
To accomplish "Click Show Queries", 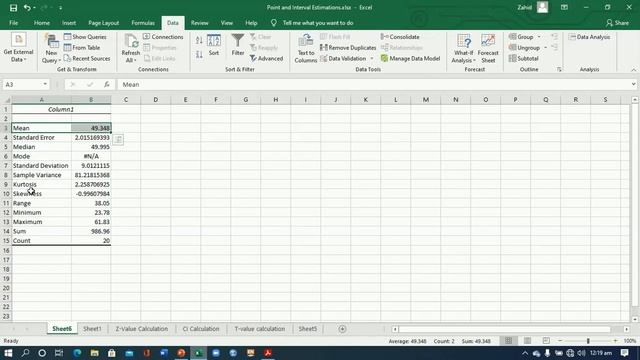I will (85, 37).
